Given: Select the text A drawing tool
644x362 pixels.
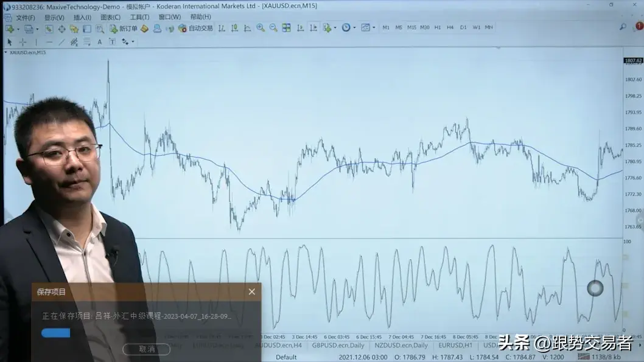Looking at the screenshot, I should pyautogui.click(x=99, y=42).
